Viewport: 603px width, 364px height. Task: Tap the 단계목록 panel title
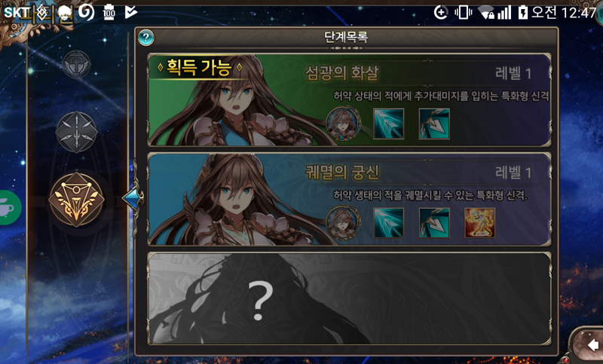point(346,37)
